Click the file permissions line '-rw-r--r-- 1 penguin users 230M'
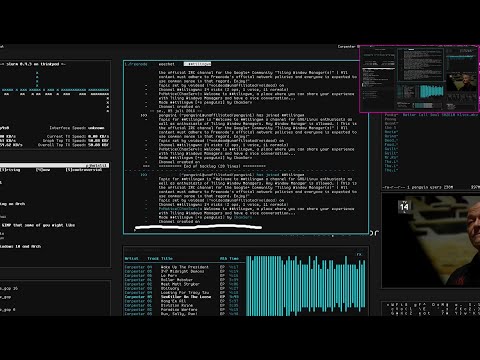The width and height of the screenshot is (480, 360). pyautogui.click(x=418, y=187)
